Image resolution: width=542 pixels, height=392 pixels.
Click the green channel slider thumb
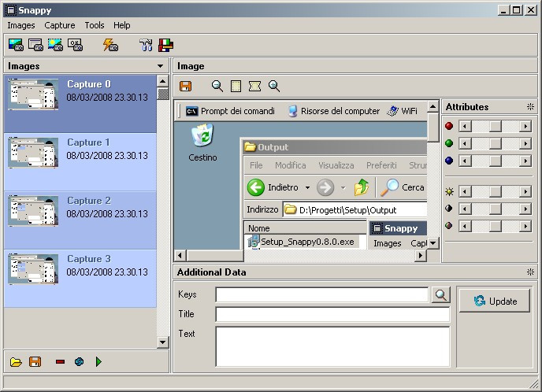496,143
